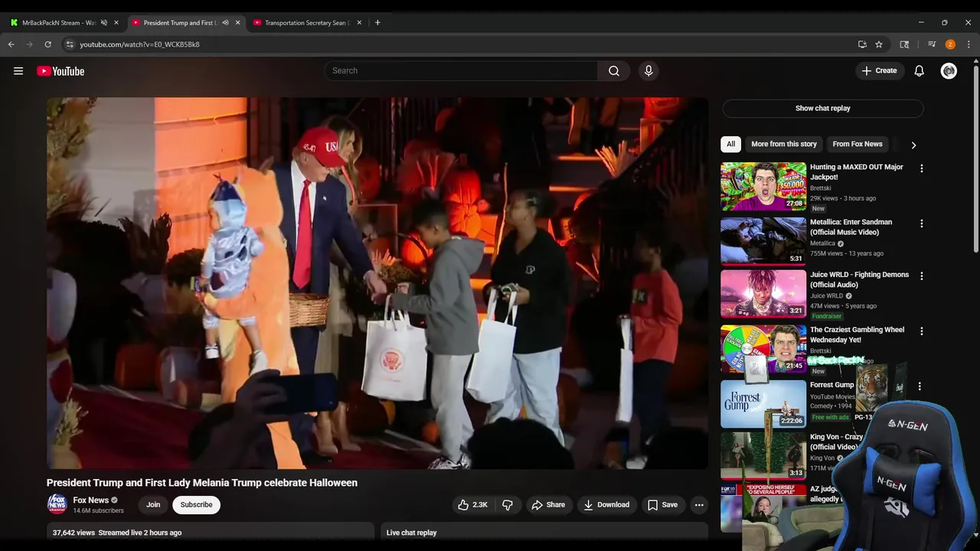Viewport: 980px width, 551px height.
Task: Unmute the MrBackPackN Stream tab
Action: pyautogui.click(x=104, y=23)
